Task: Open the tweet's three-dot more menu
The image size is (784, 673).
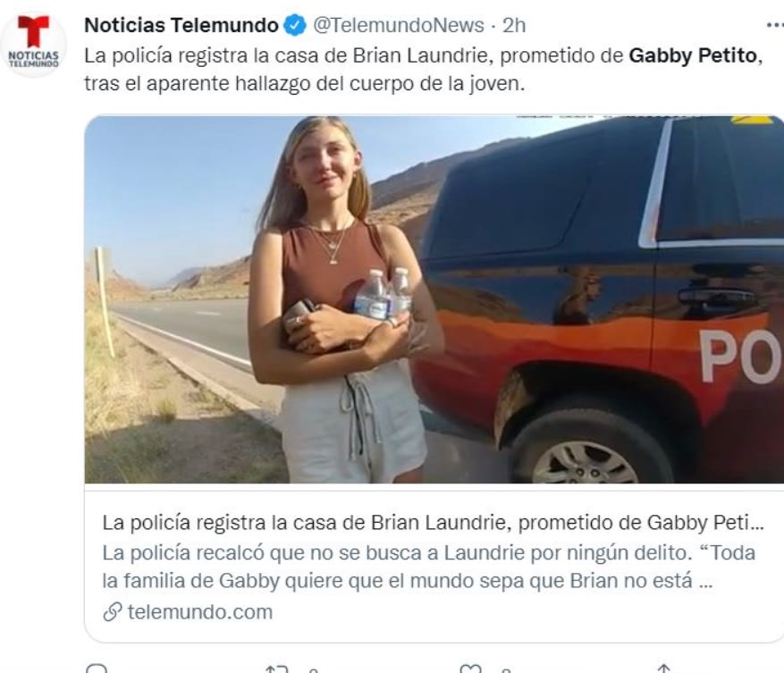Action: (x=775, y=25)
